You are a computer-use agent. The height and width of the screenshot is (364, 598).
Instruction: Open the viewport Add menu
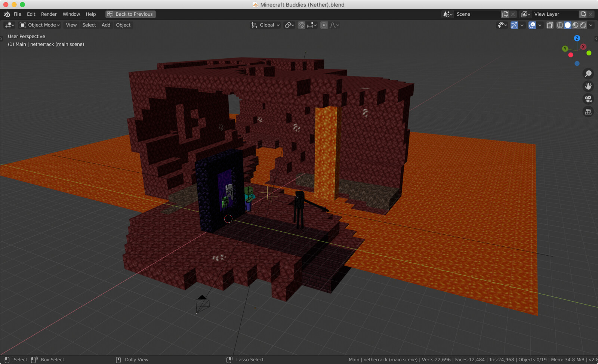(106, 25)
